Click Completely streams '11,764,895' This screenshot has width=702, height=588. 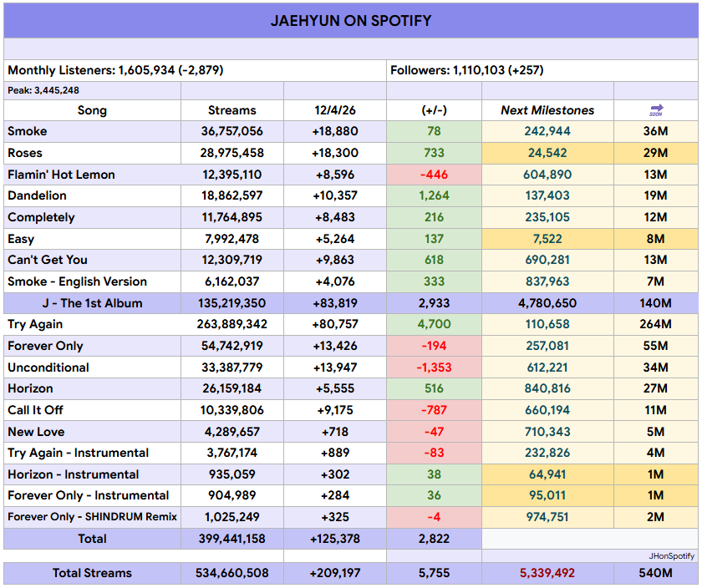(232, 217)
